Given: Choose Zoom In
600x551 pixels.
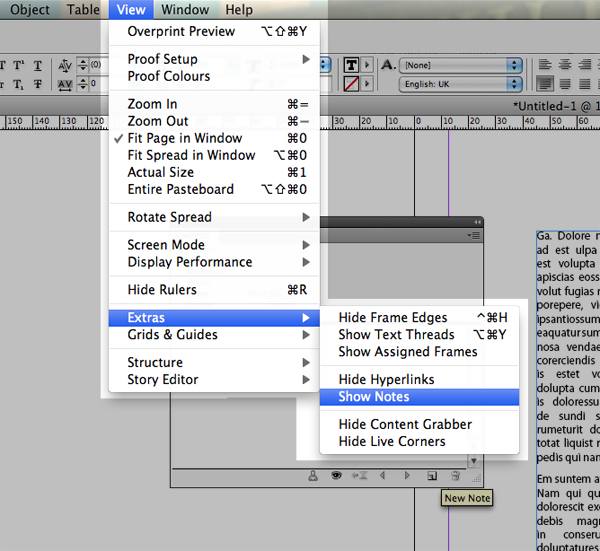Looking at the screenshot, I should point(214,104).
